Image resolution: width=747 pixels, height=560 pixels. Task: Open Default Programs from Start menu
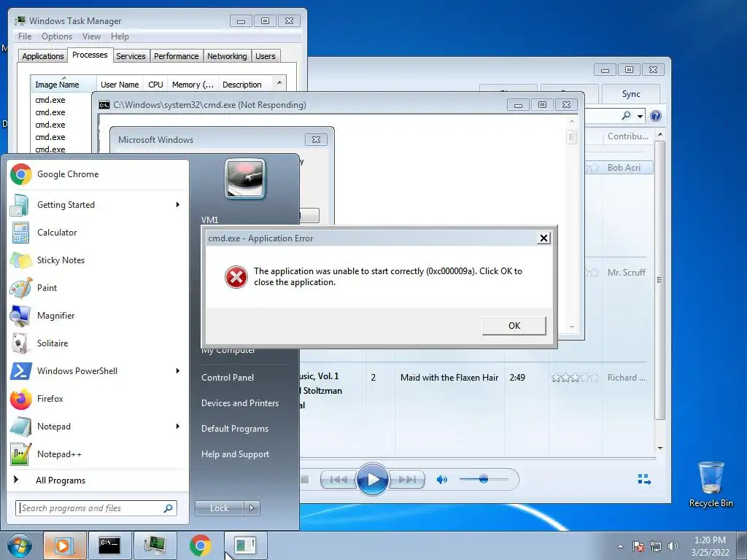pyautogui.click(x=235, y=429)
